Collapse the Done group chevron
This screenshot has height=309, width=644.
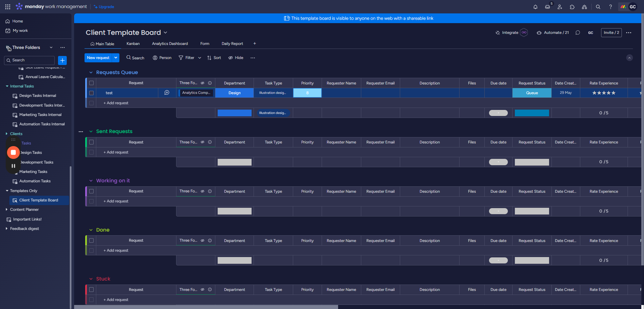[x=91, y=230]
